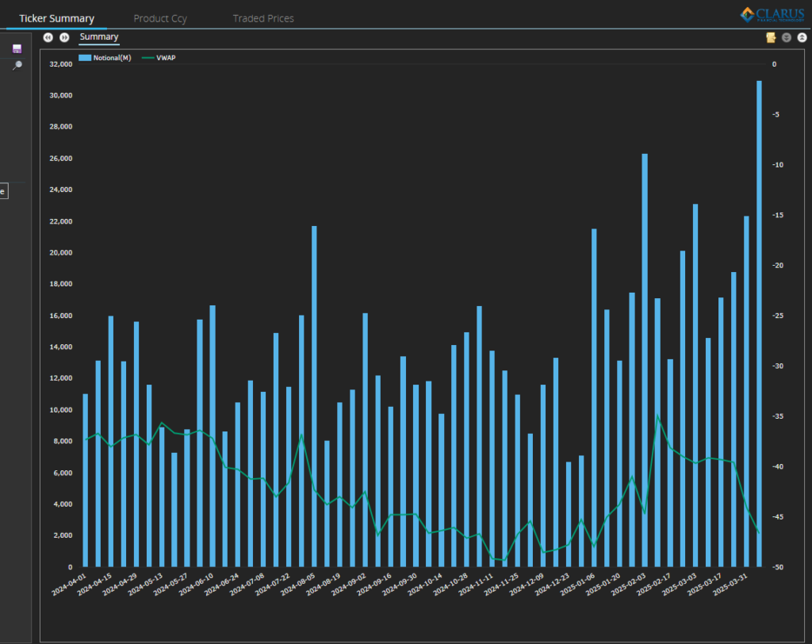Click the VWAP line peak near 2025-02-17
This screenshot has height=644, width=812.
657,416
